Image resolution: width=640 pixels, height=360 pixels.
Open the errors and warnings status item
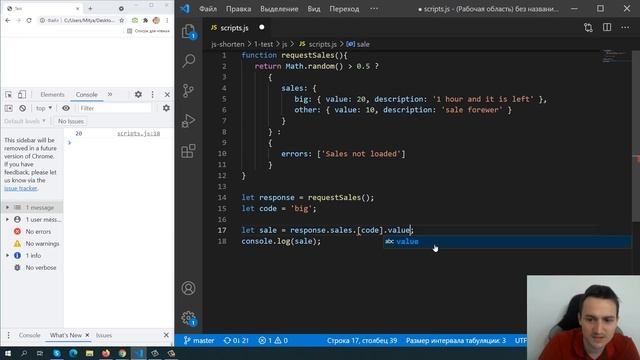click(x=273, y=340)
